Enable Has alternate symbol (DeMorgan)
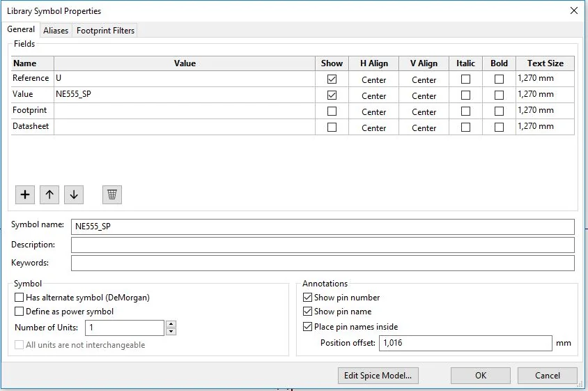The image size is (588, 391). tap(19, 298)
